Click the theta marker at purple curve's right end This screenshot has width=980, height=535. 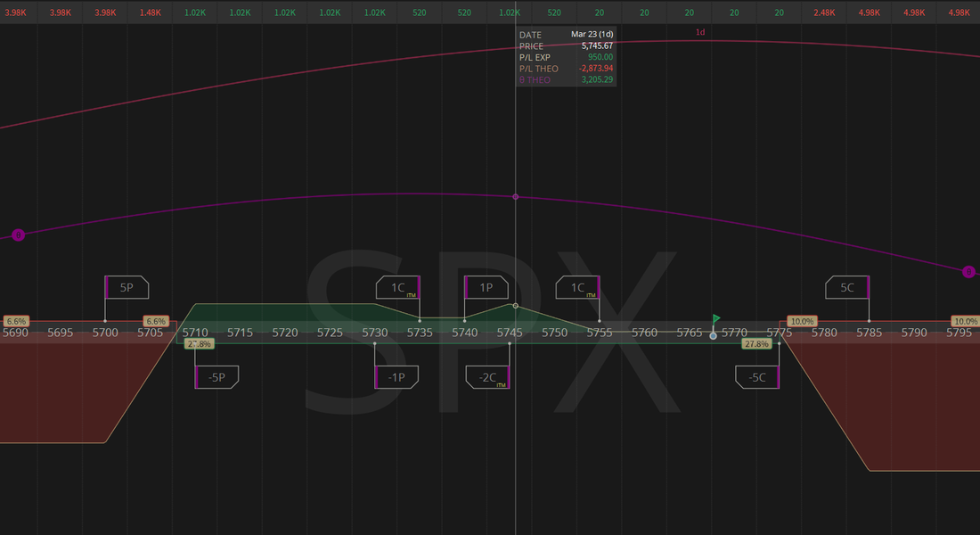(968, 272)
